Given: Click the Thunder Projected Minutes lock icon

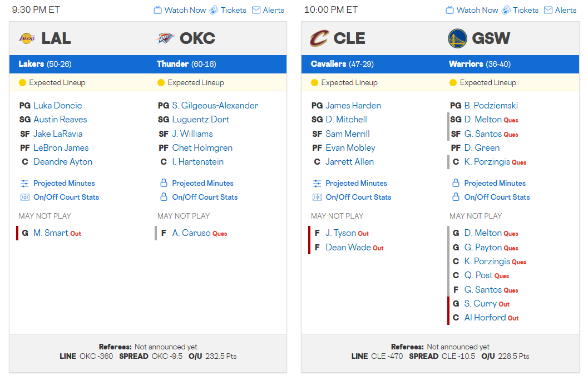Looking at the screenshot, I should (x=164, y=183).
